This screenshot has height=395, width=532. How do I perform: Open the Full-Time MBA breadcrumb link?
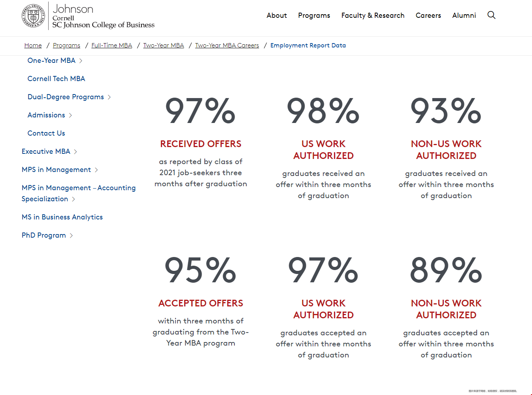112,45
